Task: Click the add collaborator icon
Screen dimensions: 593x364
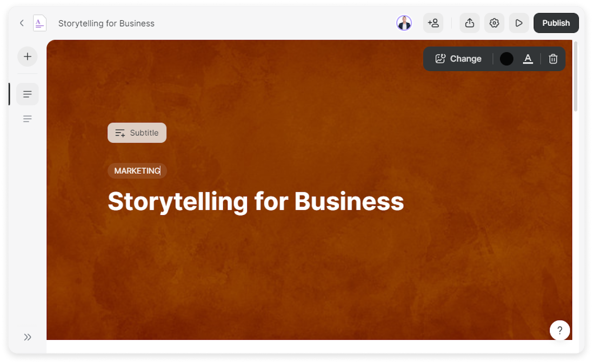Action: click(433, 23)
